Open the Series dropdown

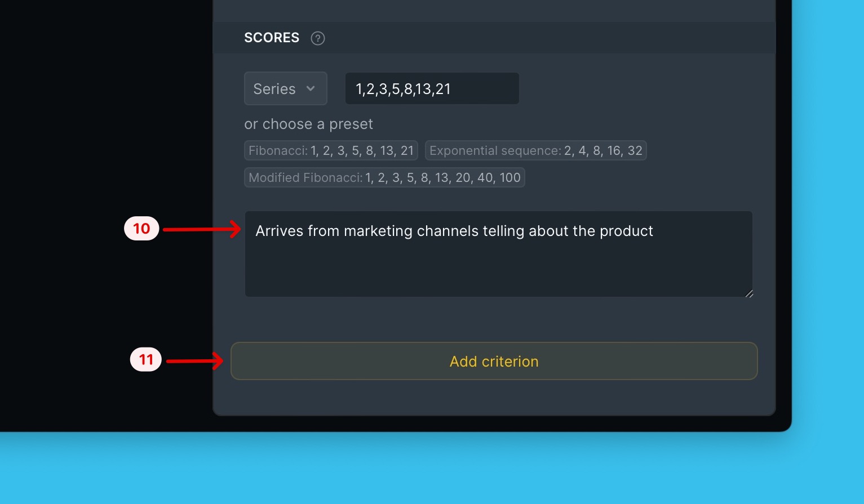point(286,88)
